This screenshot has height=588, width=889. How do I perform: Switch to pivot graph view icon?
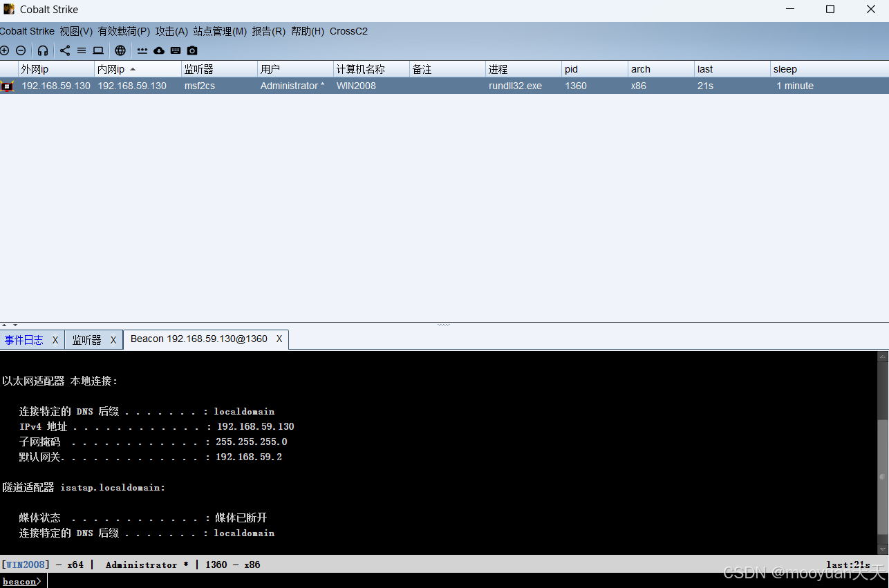tap(65, 50)
